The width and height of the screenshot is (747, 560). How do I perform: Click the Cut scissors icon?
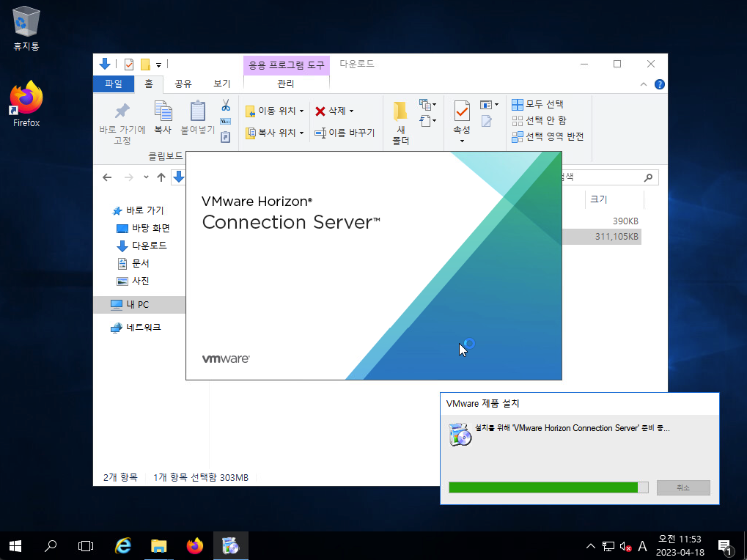226,105
